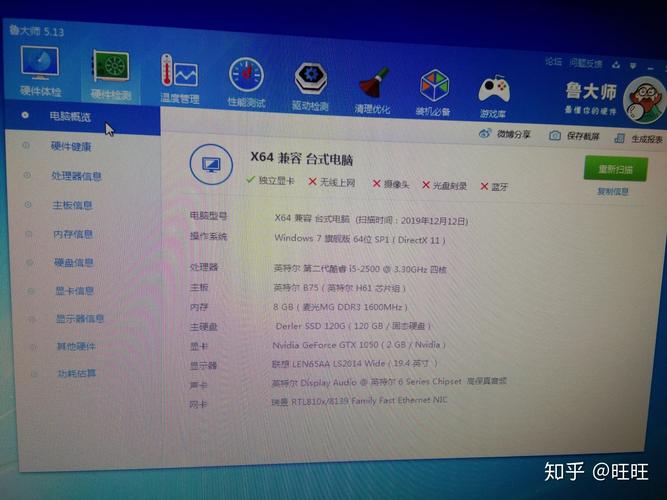Launch 性能测试 performance test icon
This screenshot has width=667, height=500.
pyautogui.click(x=246, y=83)
